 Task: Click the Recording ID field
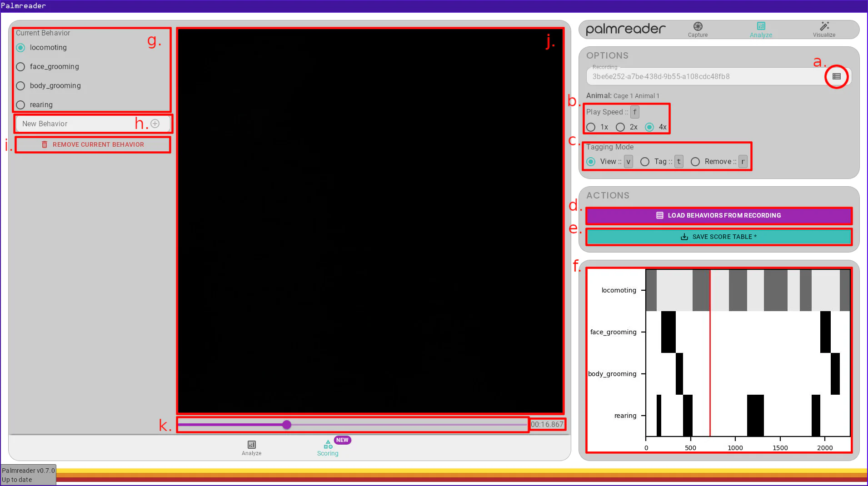[x=704, y=77]
